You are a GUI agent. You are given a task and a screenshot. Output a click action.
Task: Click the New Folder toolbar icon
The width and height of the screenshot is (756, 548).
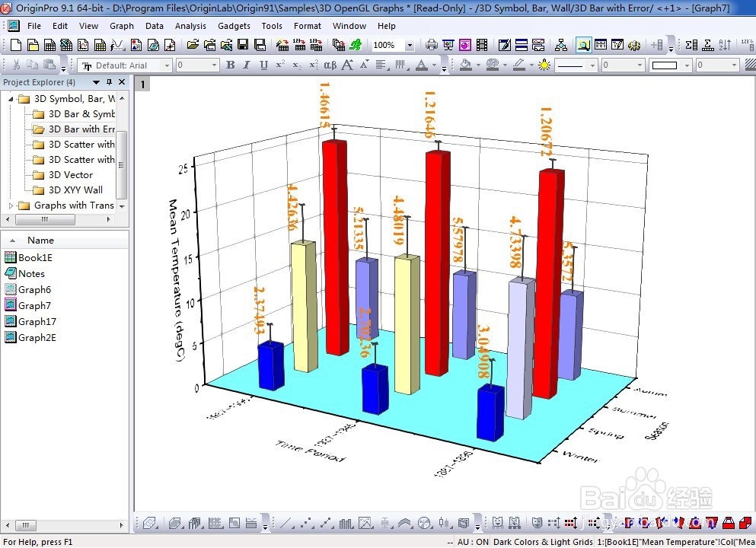coord(33,45)
